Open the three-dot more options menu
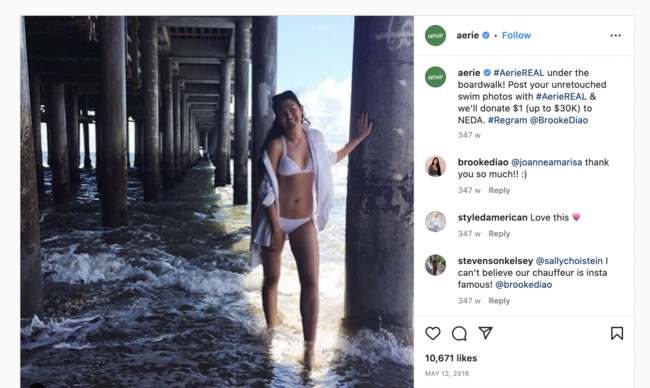 (616, 36)
